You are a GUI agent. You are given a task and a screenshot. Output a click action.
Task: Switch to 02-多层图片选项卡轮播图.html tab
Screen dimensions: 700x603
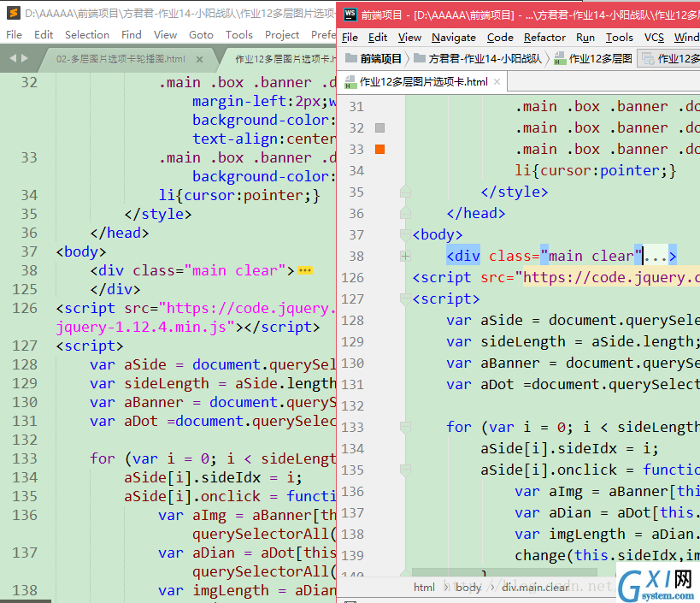click(x=121, y=59)
